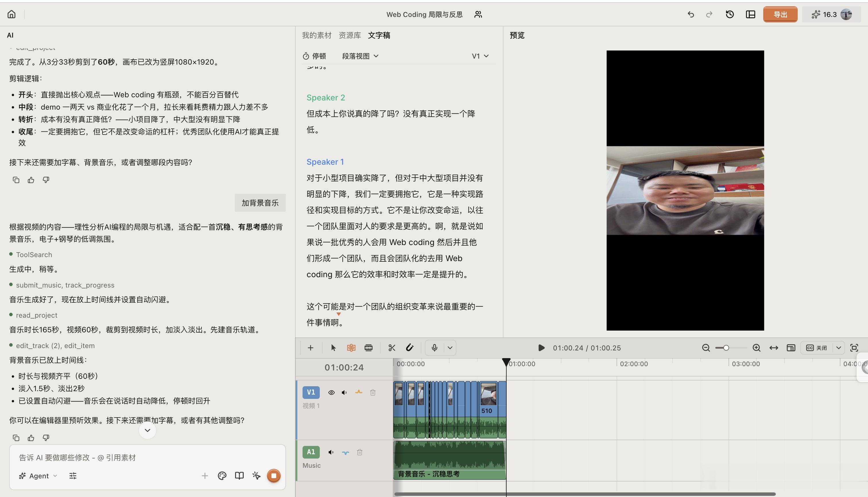
Task: Open the collaborators people icon
Action: (478, 14)
